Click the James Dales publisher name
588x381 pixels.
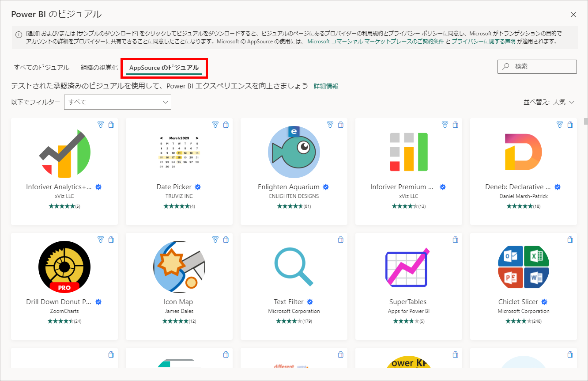179,311
